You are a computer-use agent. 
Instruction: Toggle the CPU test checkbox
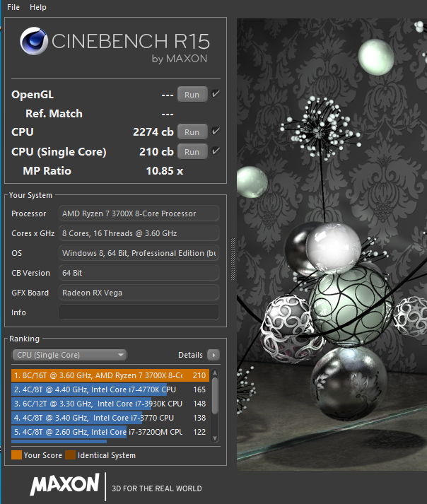[x=216, y=131]
